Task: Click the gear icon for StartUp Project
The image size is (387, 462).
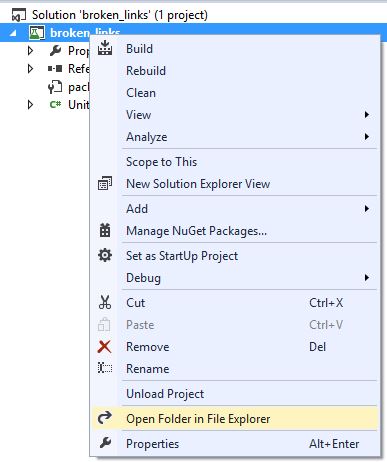Action: [x=105, y=256]
